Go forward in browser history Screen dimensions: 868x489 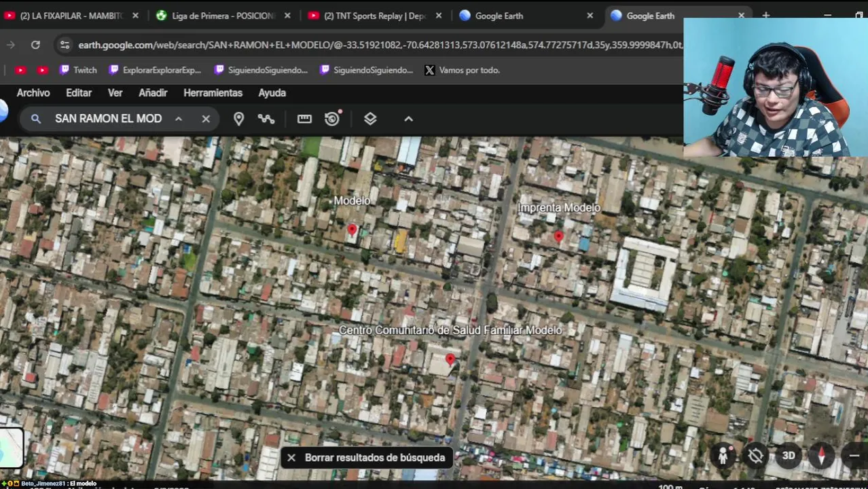coord(10,45)
